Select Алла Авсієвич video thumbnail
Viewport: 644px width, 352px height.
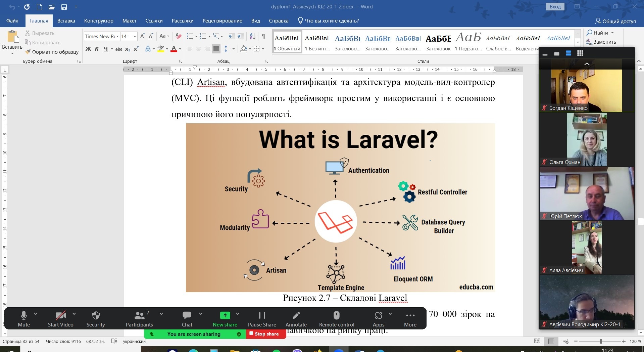pyautogui.click(x=587, y=248)
